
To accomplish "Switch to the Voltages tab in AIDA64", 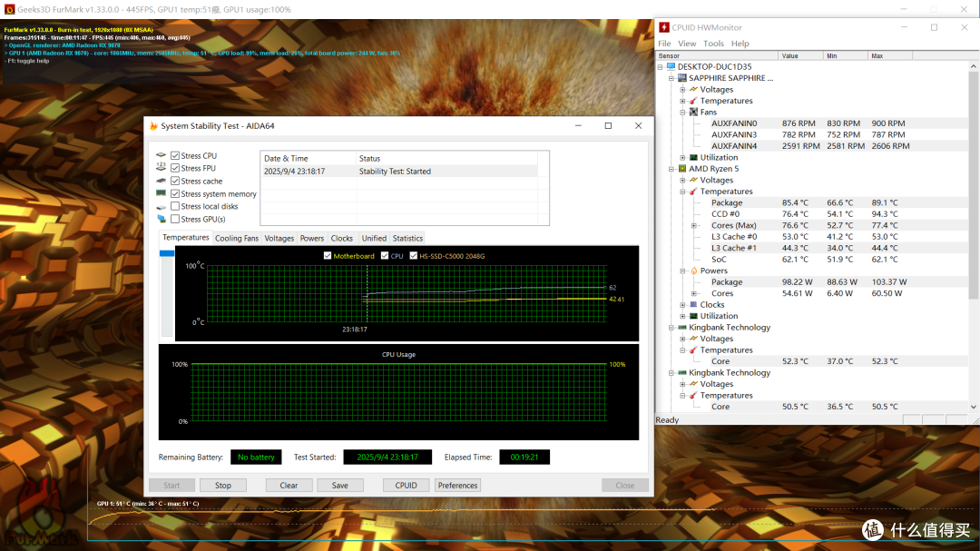I will 279,239.
